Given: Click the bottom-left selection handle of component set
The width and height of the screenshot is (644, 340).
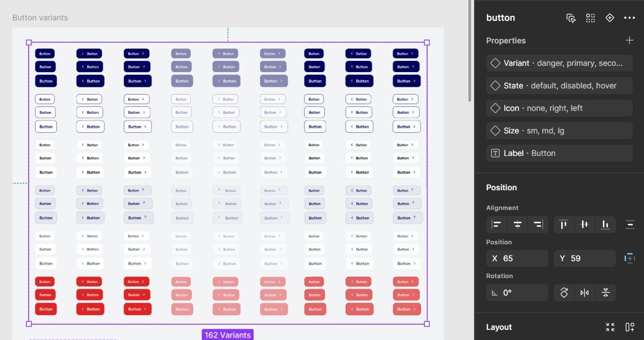Looking at the screenshot, I should [29, 324].
